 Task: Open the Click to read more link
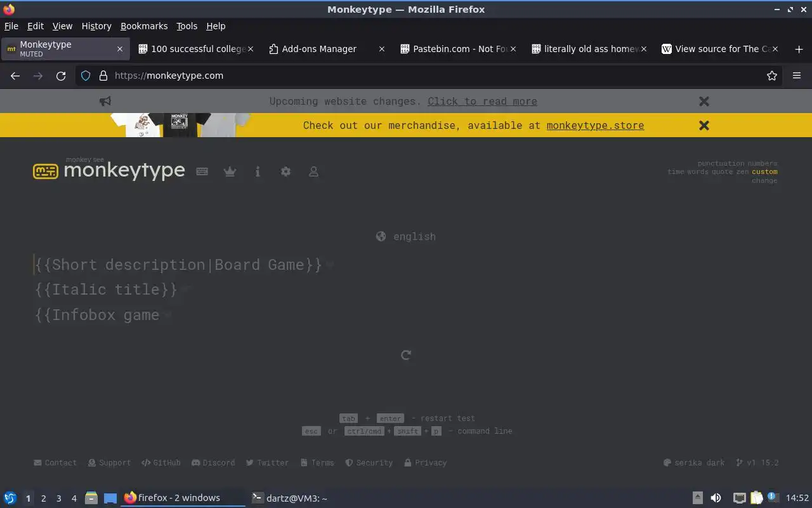coord(482,101)
